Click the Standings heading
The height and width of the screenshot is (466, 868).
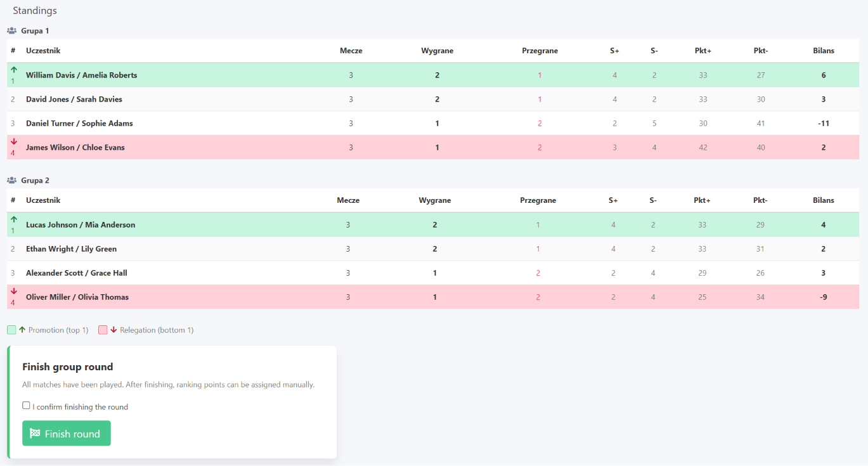point(35,11)
